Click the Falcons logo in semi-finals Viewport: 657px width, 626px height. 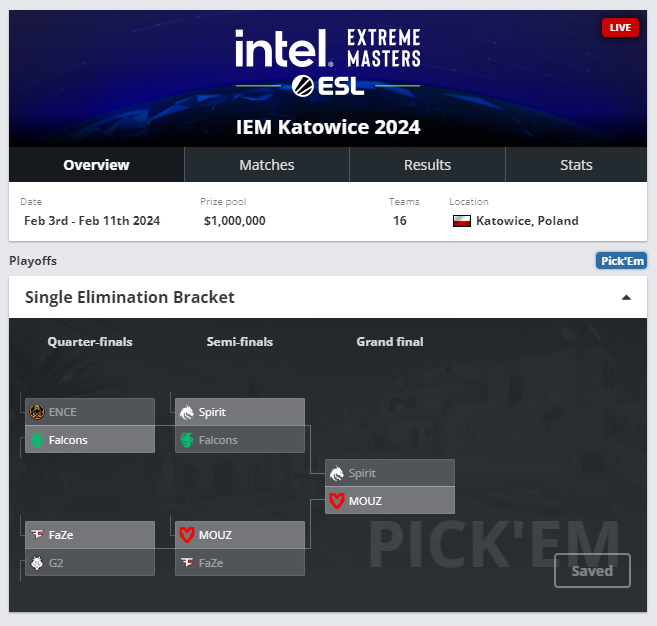187,440
